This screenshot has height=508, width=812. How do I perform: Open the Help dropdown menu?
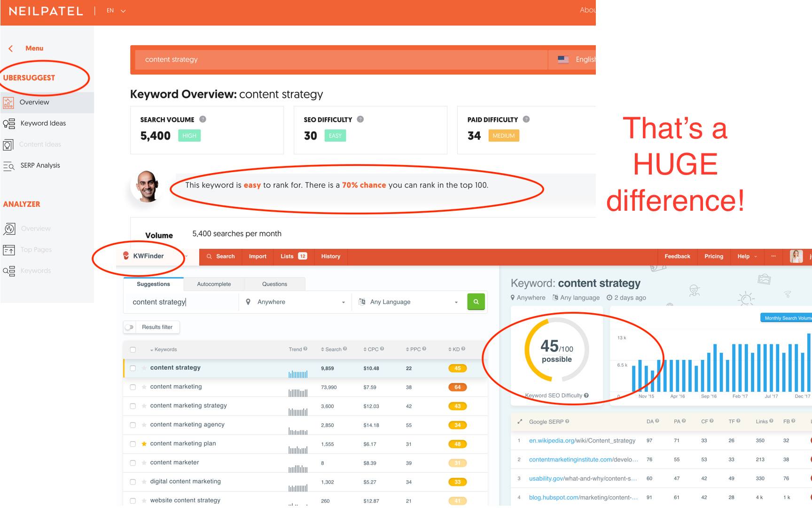[747, 256]
